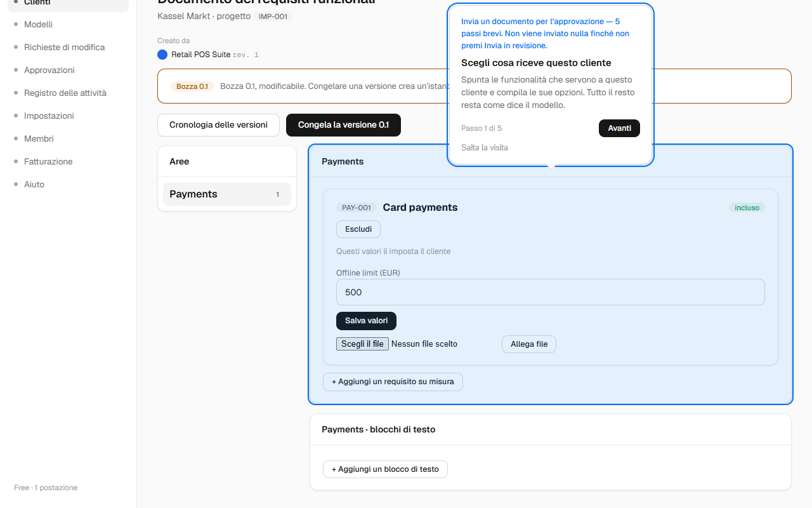
Task: Click the Allega file button
Action: click(x=529, y=344)
